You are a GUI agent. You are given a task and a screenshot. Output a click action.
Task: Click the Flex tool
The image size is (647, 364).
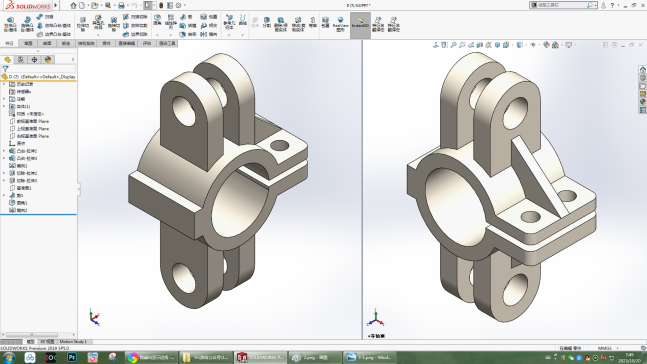click(x=313, y=22)
